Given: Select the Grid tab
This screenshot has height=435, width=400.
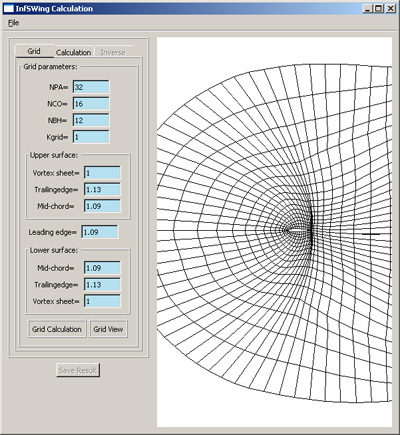Looking at the screenshot, I should point(34,51).
